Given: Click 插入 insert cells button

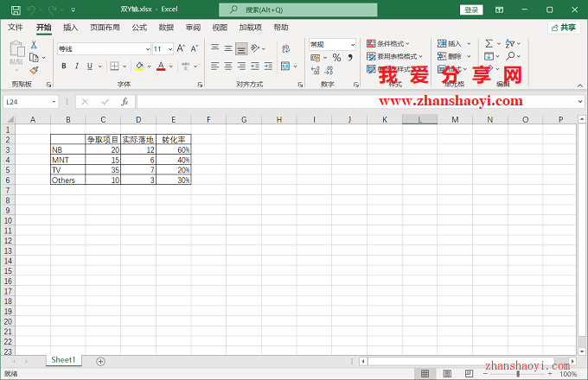Looking at the screenshot, I should coord(450,43).
